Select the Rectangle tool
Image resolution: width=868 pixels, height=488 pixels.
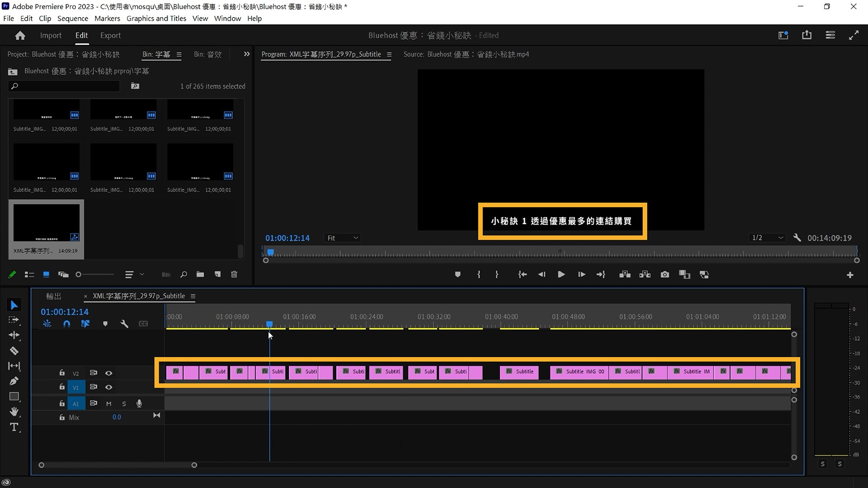pyautogui.click(x=14, y=396)
